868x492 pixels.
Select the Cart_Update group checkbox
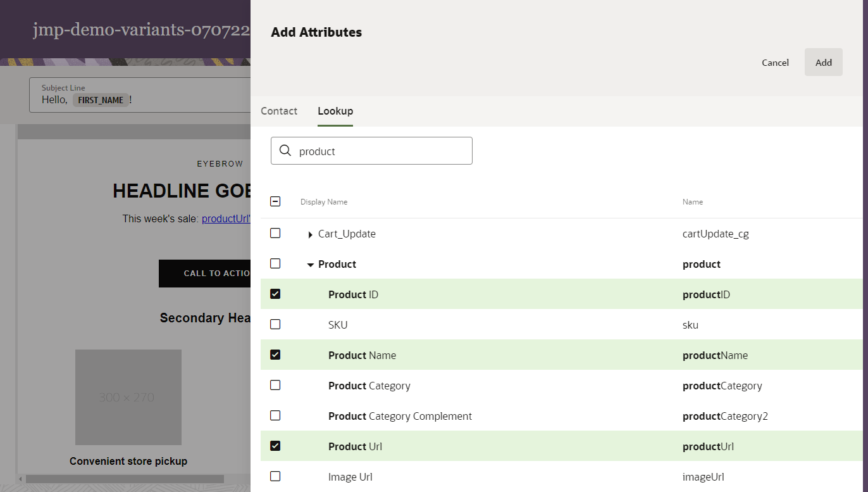(x=275, y=233)
